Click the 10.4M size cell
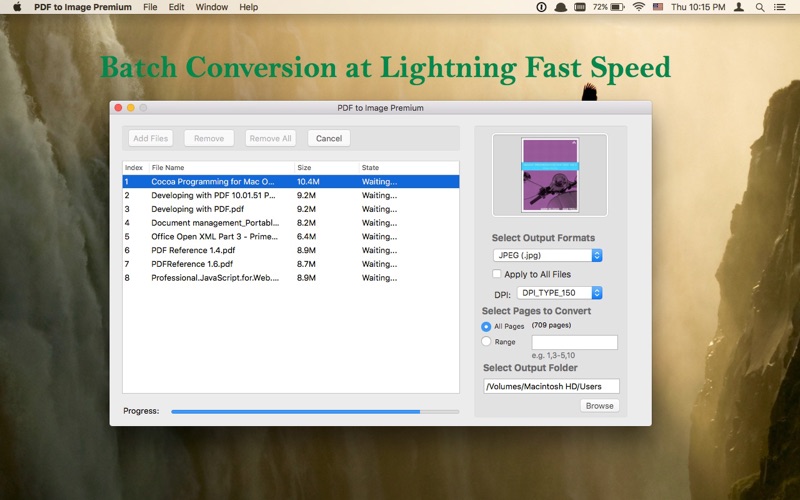Image resolution: width=800 pixels, height=500 pixels. click(308, 182)
